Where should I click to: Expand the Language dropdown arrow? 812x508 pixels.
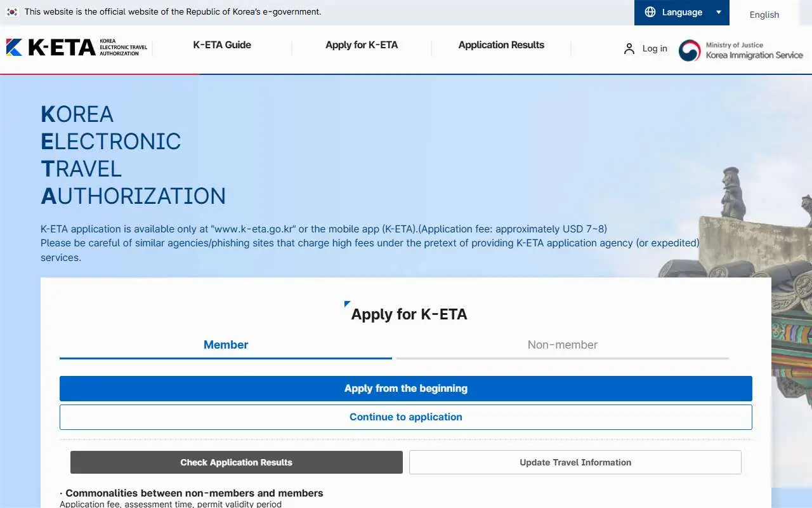pos(719,12)
